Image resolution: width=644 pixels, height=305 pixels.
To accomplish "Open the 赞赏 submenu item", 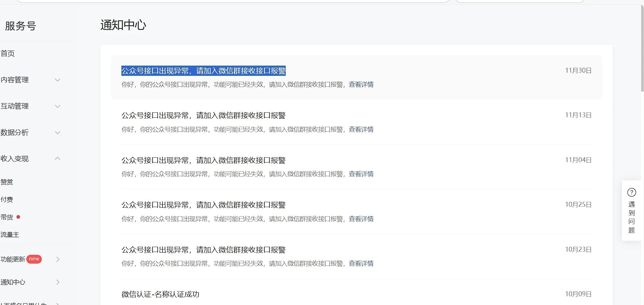I will pos(7,182).
